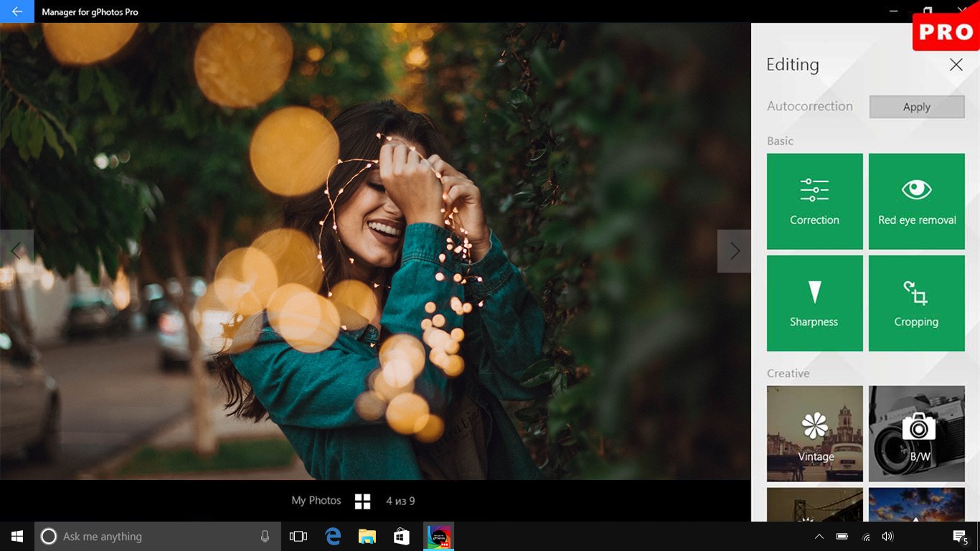
Task: Select the bottom-right sunset filter thumbnail
Action: [916, 505]
